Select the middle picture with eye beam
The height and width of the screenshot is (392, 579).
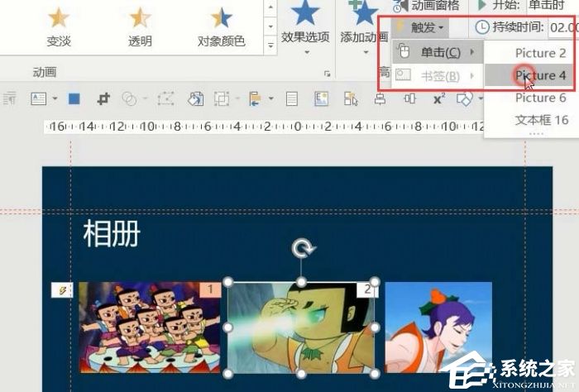point(301,328)
